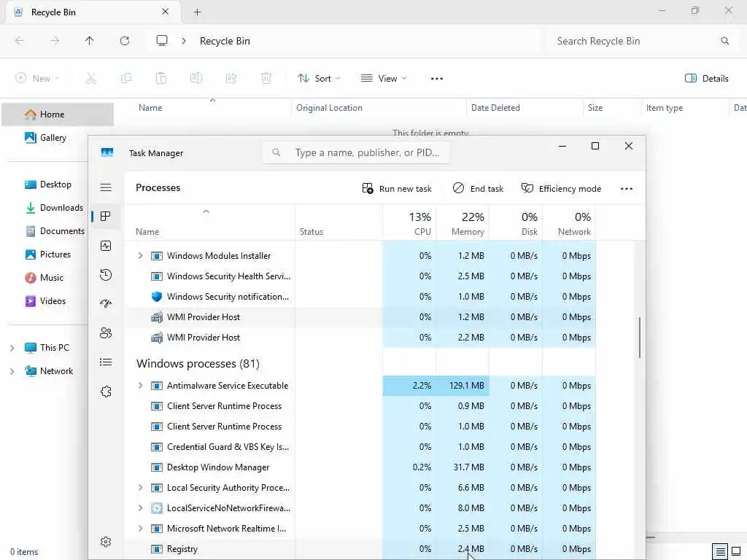Toggle the Details pane in Explorer

[706, 79]
